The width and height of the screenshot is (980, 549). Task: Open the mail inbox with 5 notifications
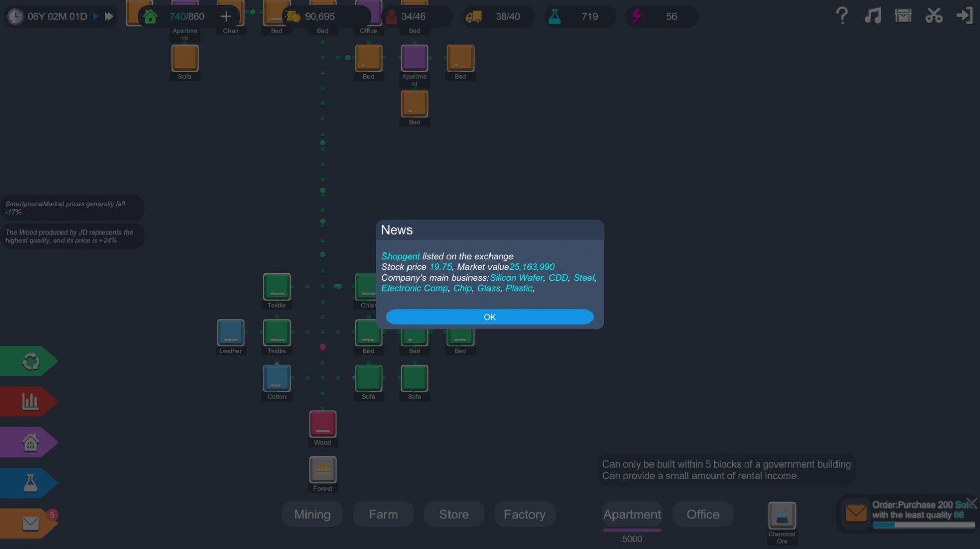(29, 523)
